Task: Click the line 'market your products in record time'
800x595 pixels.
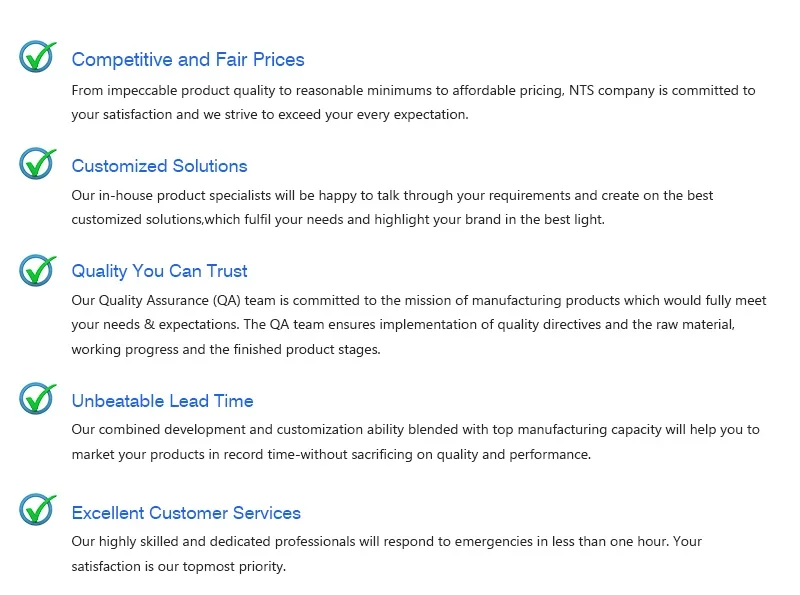Action: pyautogui.click(x=331, y=455)
